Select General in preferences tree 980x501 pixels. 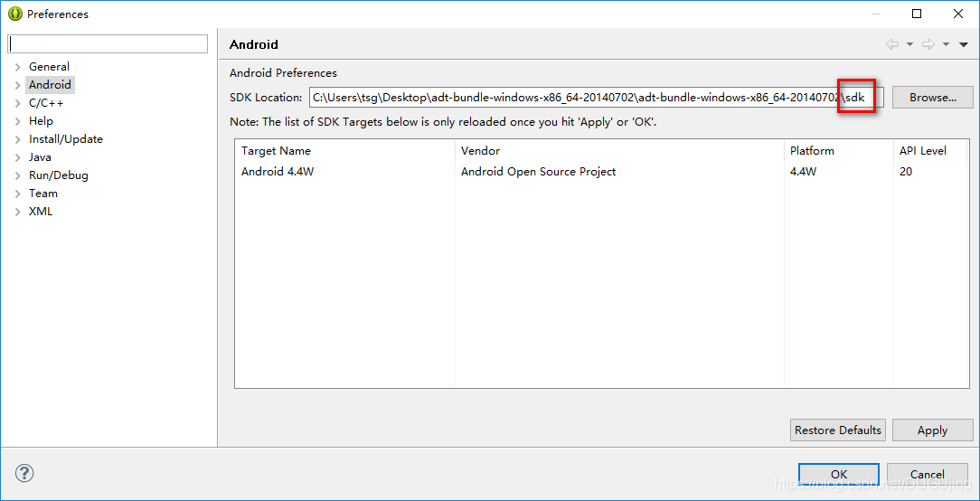point(49,66)
